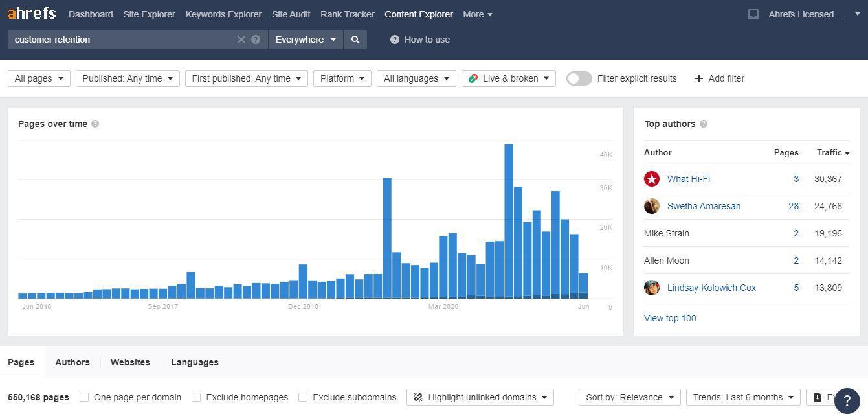Open Keywords Explorer from top navigation
868x414 pixels.
(223, 14)
